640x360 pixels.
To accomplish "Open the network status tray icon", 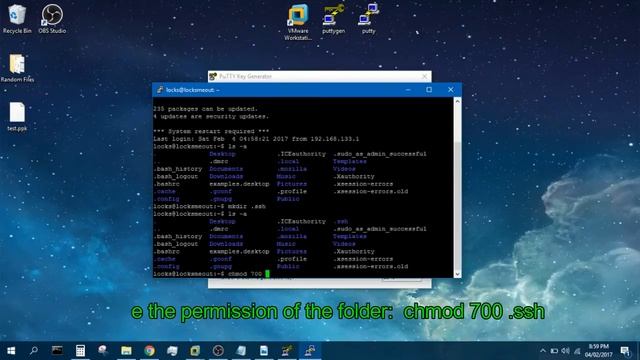I will (577, 351).
